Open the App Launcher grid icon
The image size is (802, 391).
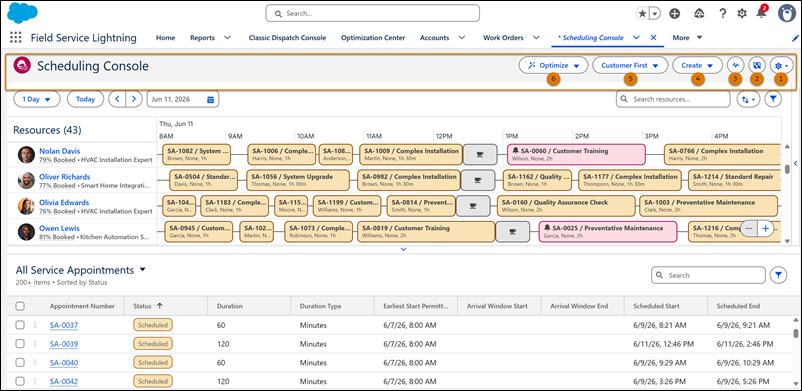16,37
